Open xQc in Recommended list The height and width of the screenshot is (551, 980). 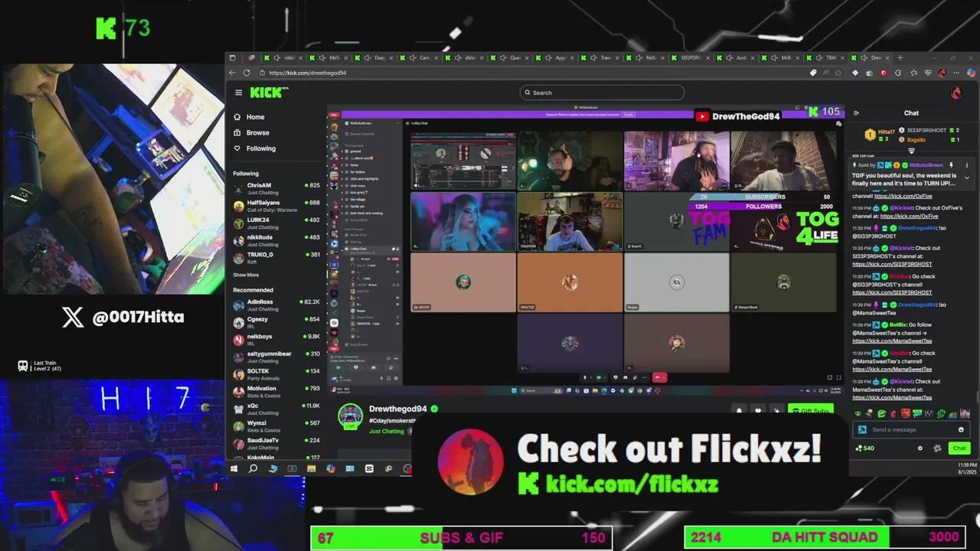276,409
